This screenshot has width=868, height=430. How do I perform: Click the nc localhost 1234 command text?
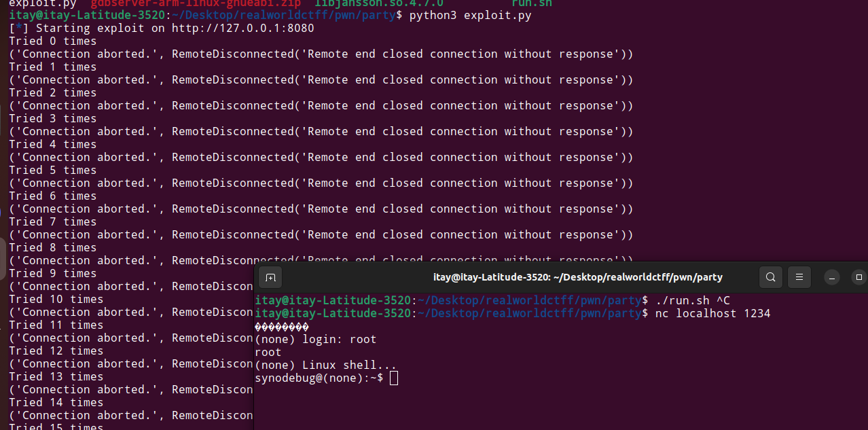[x=712, y=313]
